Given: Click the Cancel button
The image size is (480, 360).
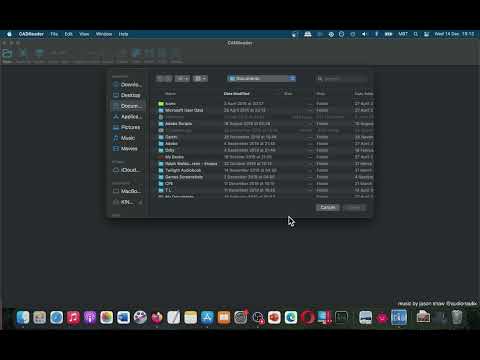Looking at the screenshot, I should tap(328, 207).
